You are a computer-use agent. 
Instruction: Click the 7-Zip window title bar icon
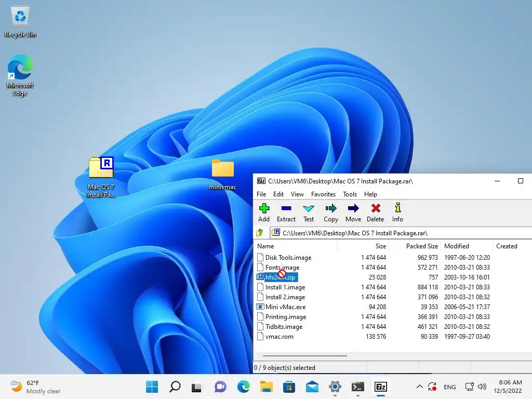[261, 181]
